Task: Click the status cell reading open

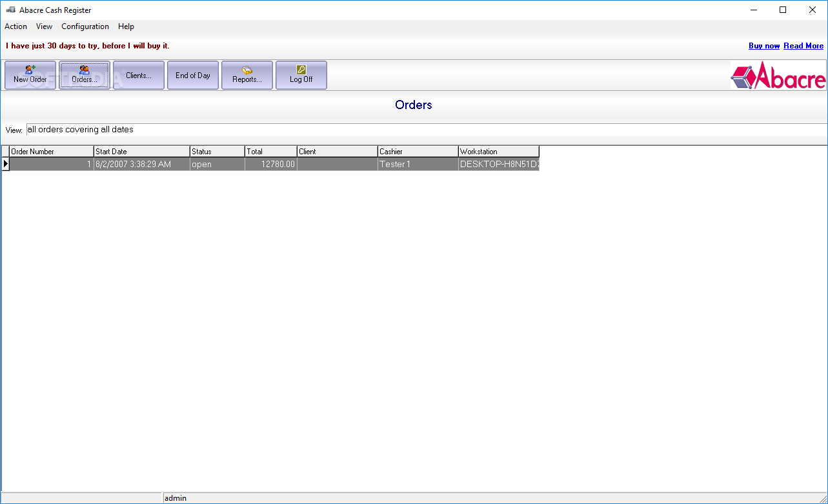Action: pyautogui.click(x=217, y=164)
